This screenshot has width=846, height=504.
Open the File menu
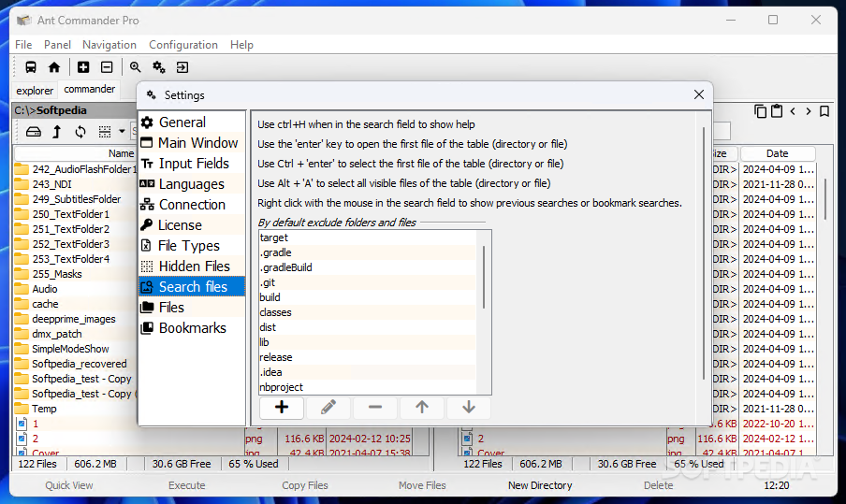click(23, 45)
